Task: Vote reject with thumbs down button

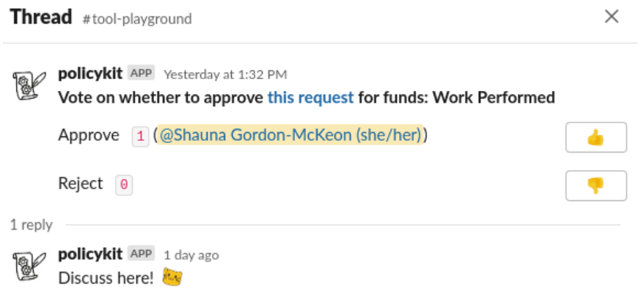Action: tap(596, 185)
